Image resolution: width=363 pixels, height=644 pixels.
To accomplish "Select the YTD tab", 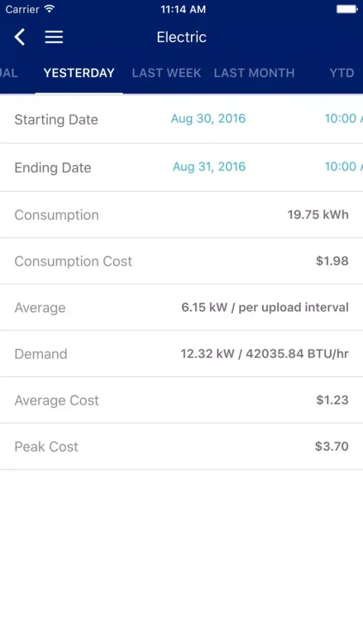I will 342,73.
